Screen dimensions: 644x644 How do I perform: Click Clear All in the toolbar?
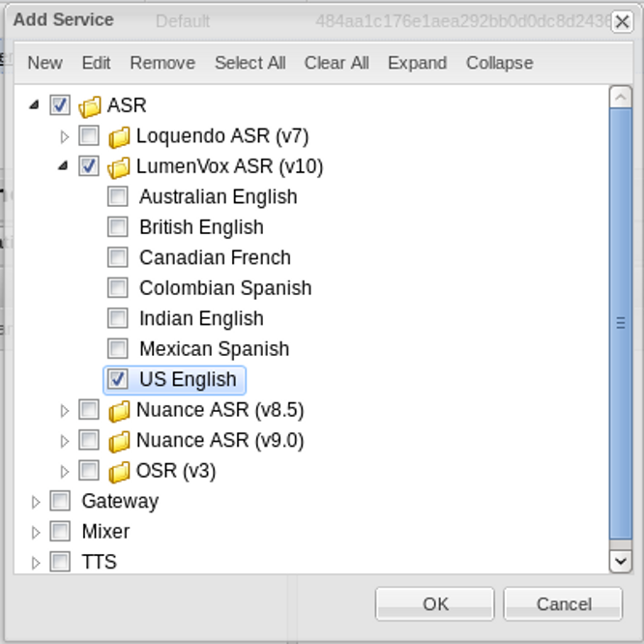tap(337, 63)
